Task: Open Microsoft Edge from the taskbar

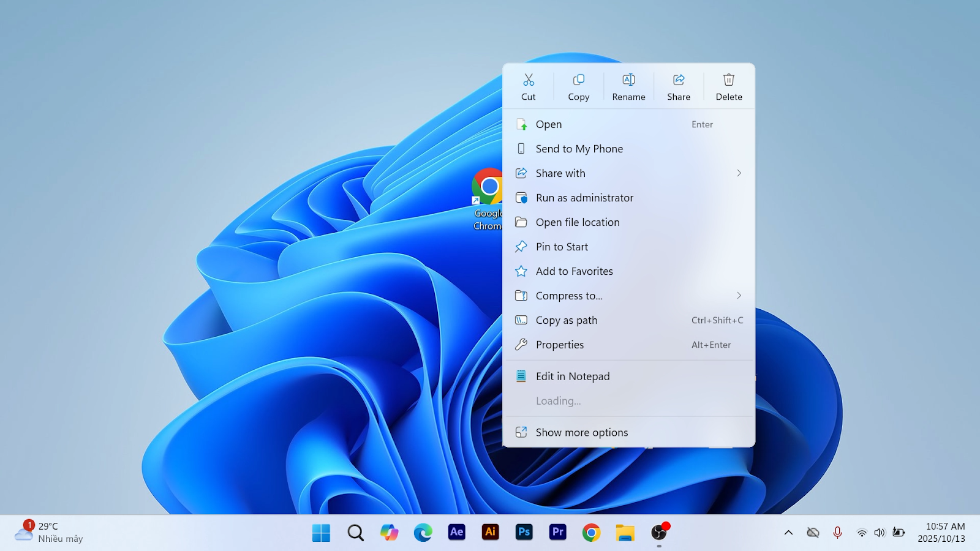Action: [x=423, y=533]
